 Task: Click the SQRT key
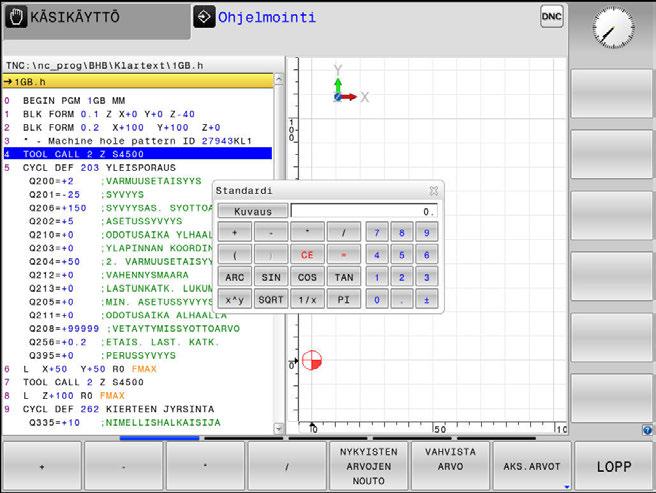click(x=271, y=300)
